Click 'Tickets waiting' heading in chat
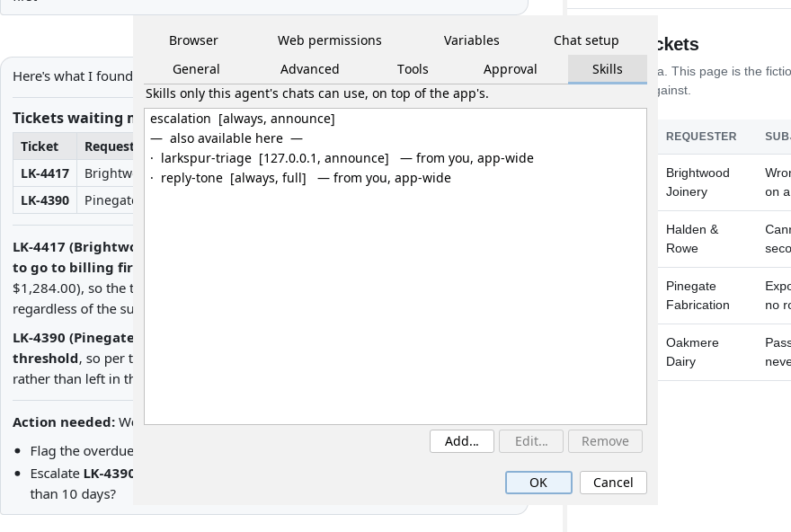Screen dimensions: 791x532 [73, 118]
